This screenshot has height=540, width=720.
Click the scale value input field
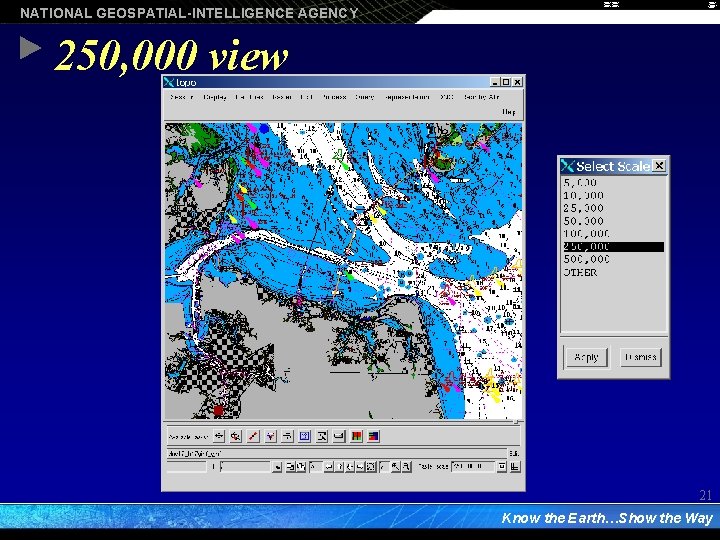tap(473, 467)
